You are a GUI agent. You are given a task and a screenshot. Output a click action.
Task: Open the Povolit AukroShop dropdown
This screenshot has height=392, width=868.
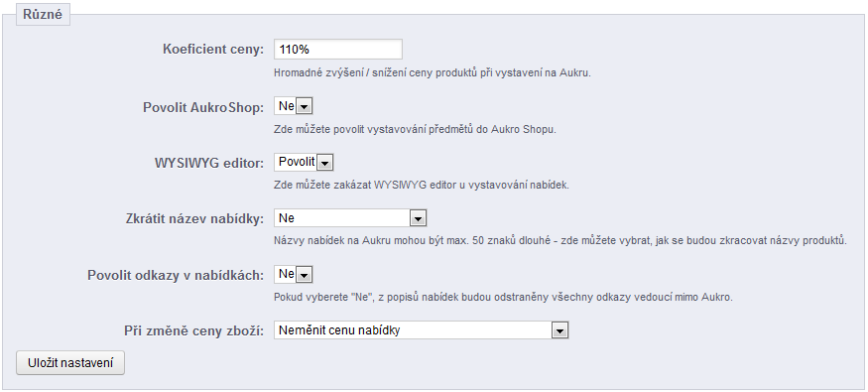(x=295, y=106)
